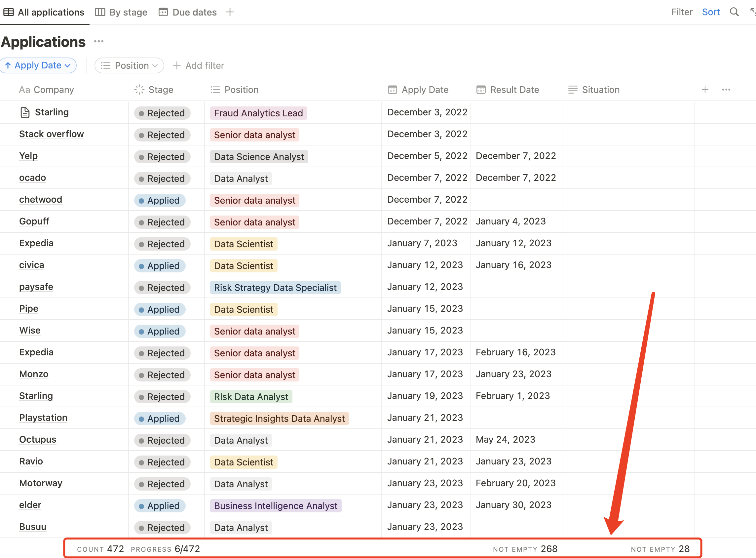Add a new property column
This screenshot has height=558, width=756.
click(705, 90)
